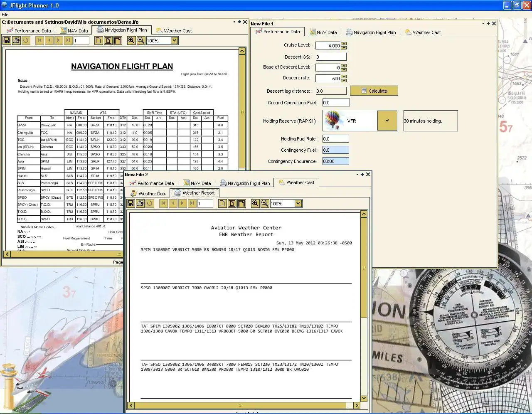Reload the weather report in New File 2
532x414 pixels.
click(x=150, y=203)
